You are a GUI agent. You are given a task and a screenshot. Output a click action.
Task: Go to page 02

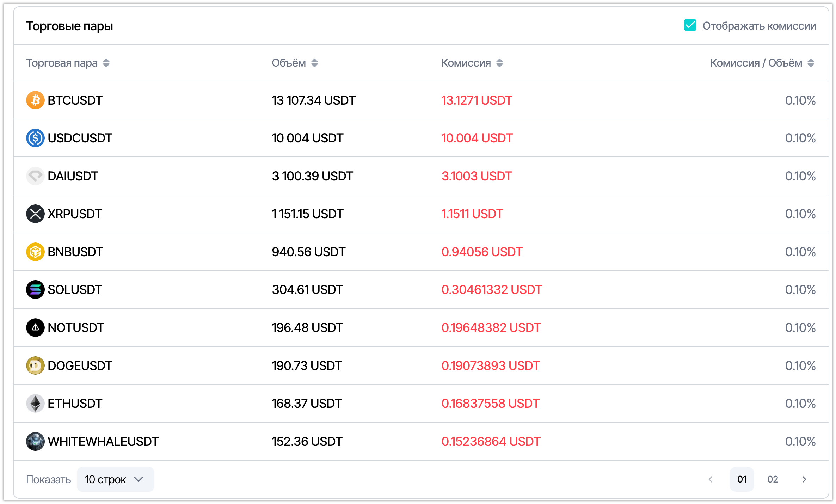pos(773,479)
